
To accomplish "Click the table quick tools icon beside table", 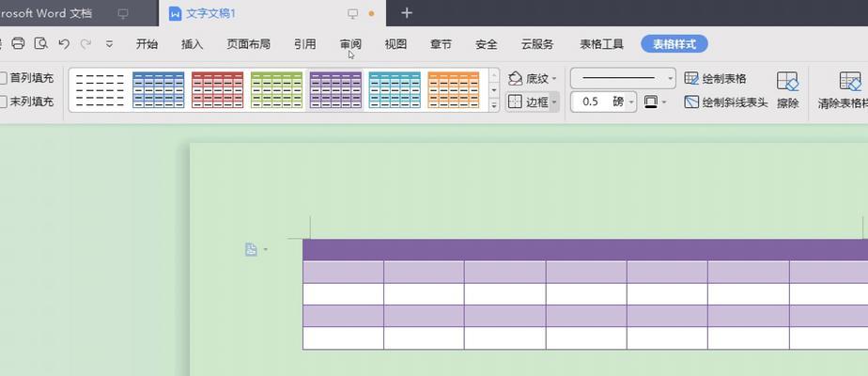I will click(252, 250).
